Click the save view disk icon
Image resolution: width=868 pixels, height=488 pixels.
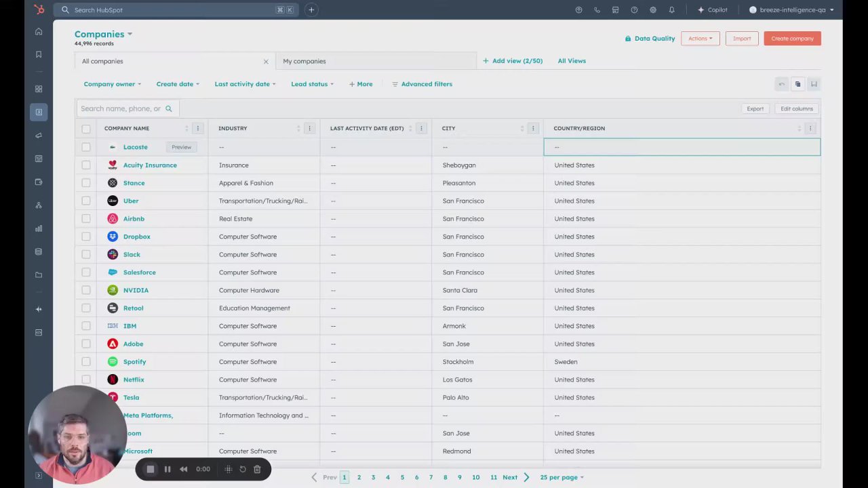pyautogui.click(x=814, y=84)
